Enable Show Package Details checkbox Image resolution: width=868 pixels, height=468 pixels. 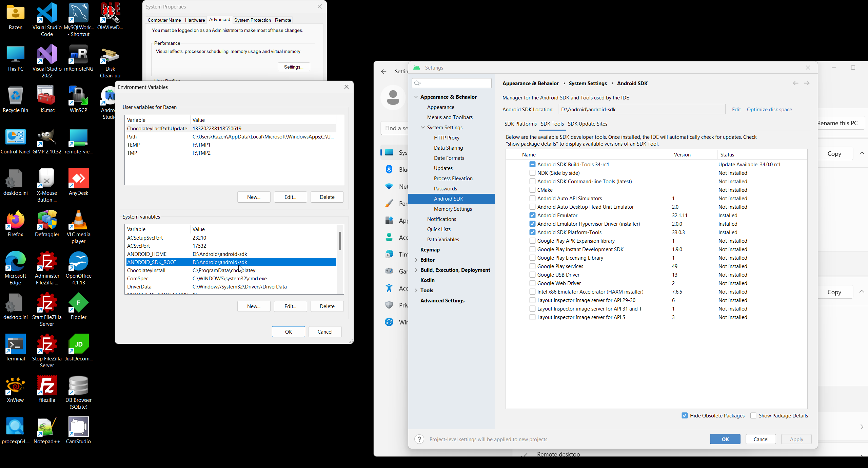[753, 415]
